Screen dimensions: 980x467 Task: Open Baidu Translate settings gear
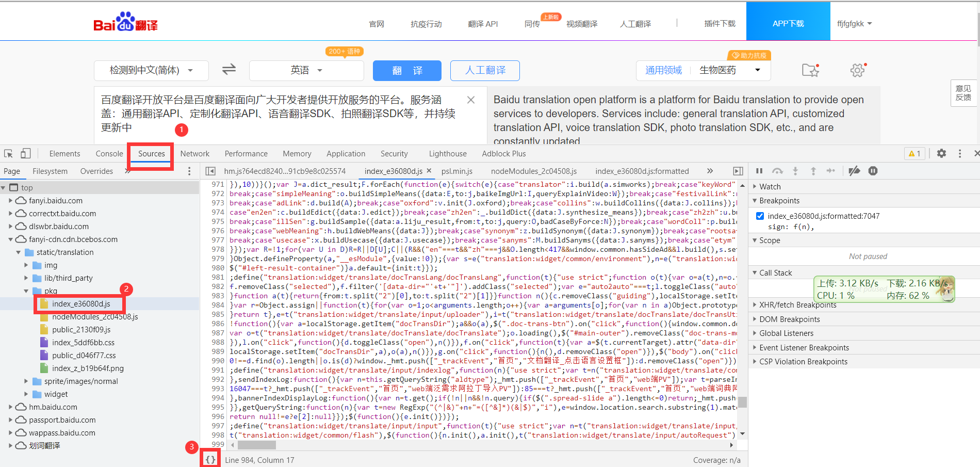click(858, 70)
